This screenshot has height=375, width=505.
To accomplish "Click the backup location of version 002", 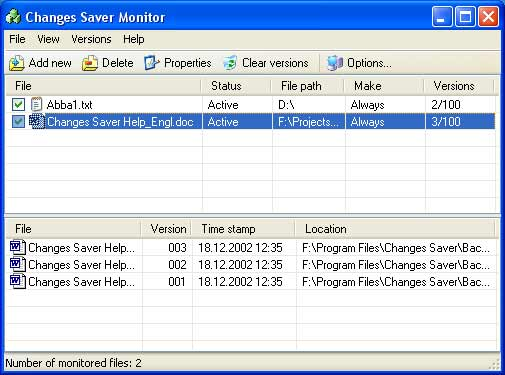I will pos(396,265).
